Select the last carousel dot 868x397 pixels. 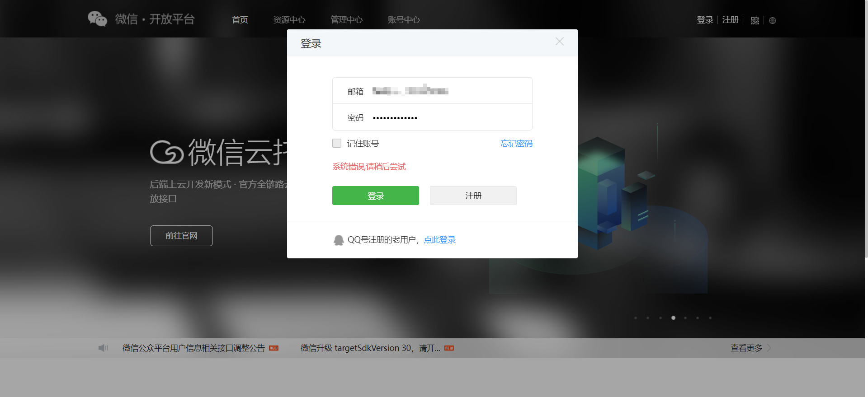(x=710, y=318)
